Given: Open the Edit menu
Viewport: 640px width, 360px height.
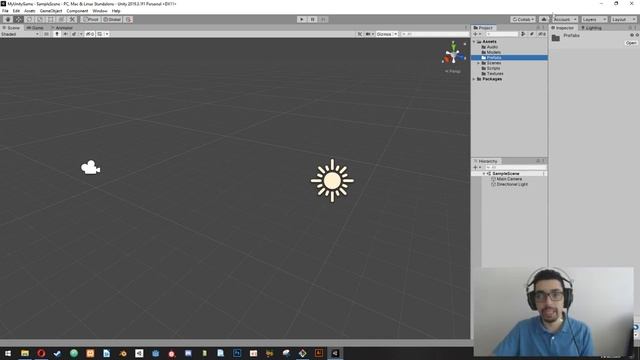Looking at the screenshot, I should coord(16,11).
